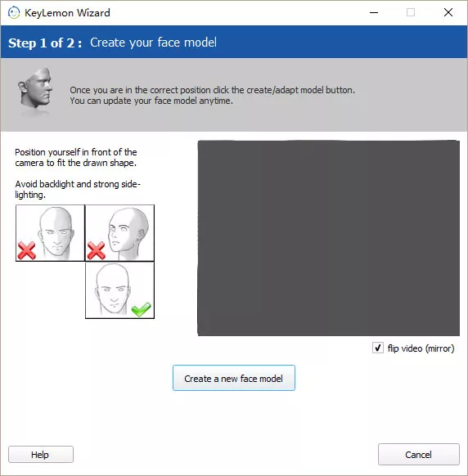Viewport: 468px width, 476px height.
Task: Cancel the wizard
Action: pos(418,455)
